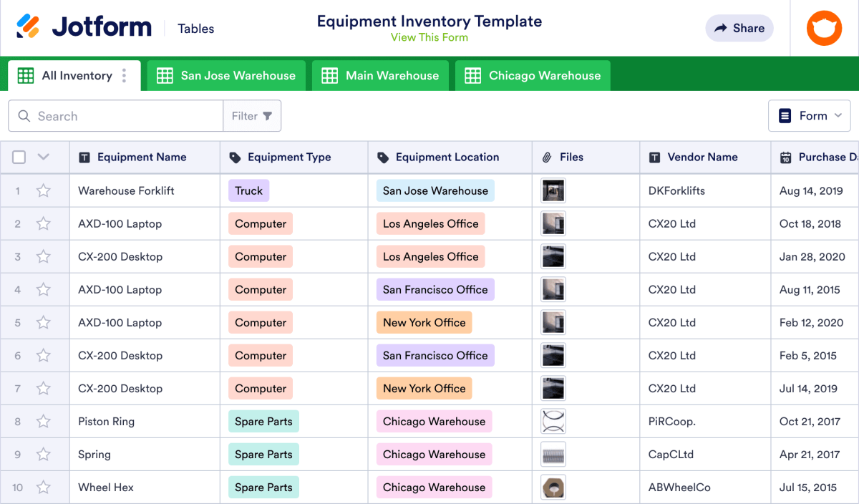The height and width of the screenshot is (504, 859).
Task: Star the Warehouse Forklift row
Action: point(43,190)
